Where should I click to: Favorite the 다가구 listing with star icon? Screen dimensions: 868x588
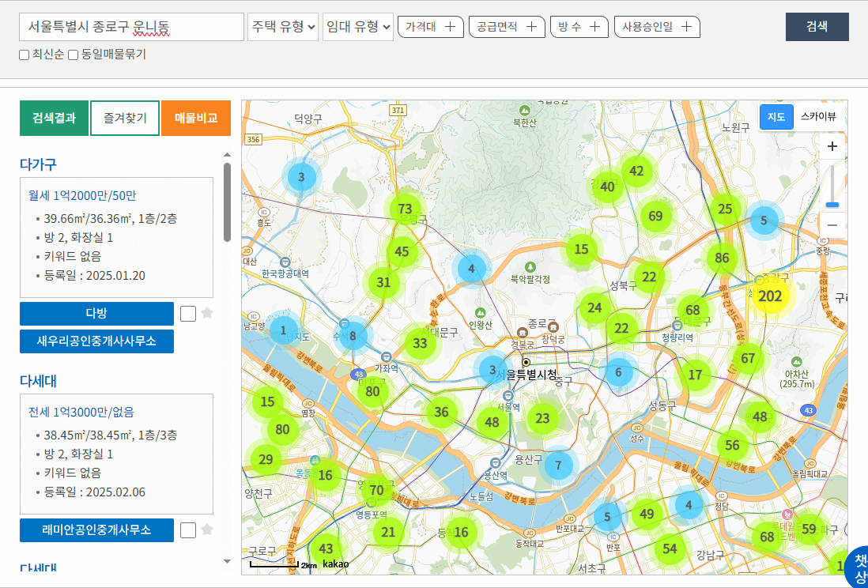point(207,314)
